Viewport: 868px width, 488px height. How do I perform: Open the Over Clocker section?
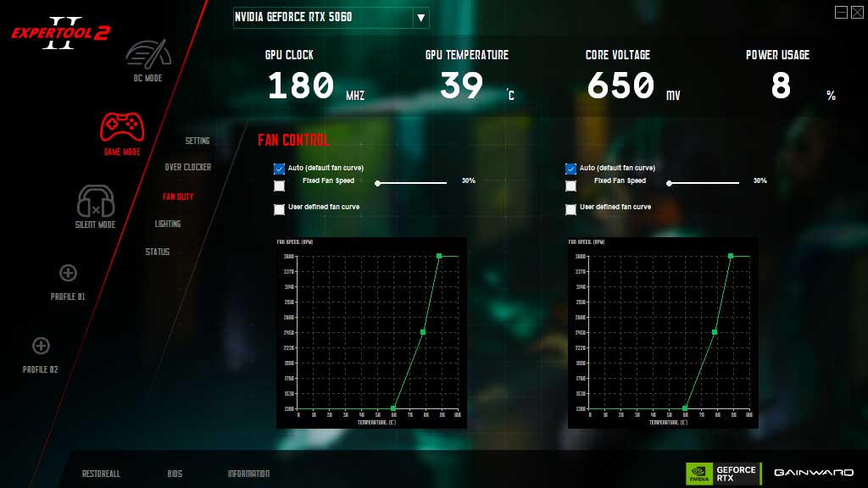click(x=188, y=168)
